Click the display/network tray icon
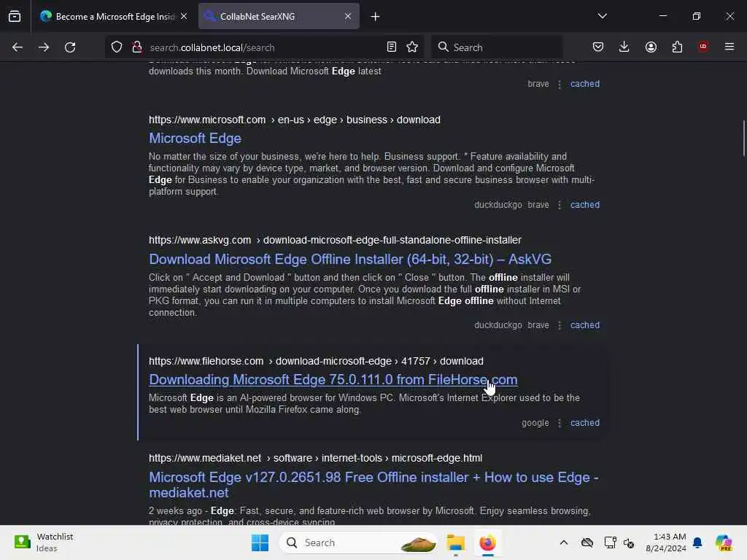 pos(610,542)
